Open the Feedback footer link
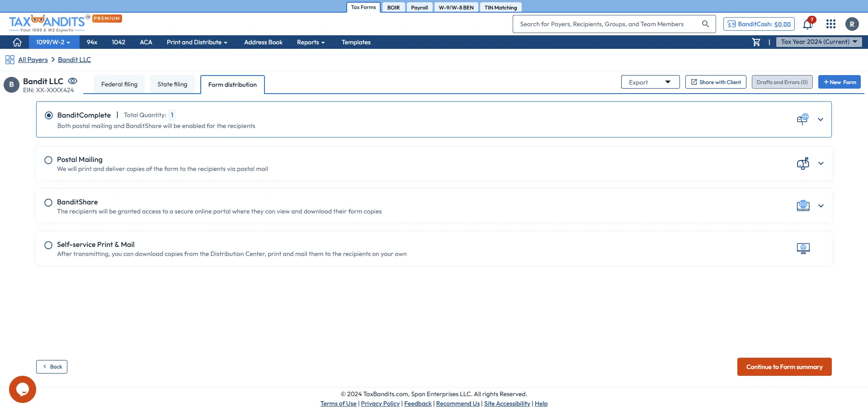The width and height of the screenshot is (868, 412). 418,403
